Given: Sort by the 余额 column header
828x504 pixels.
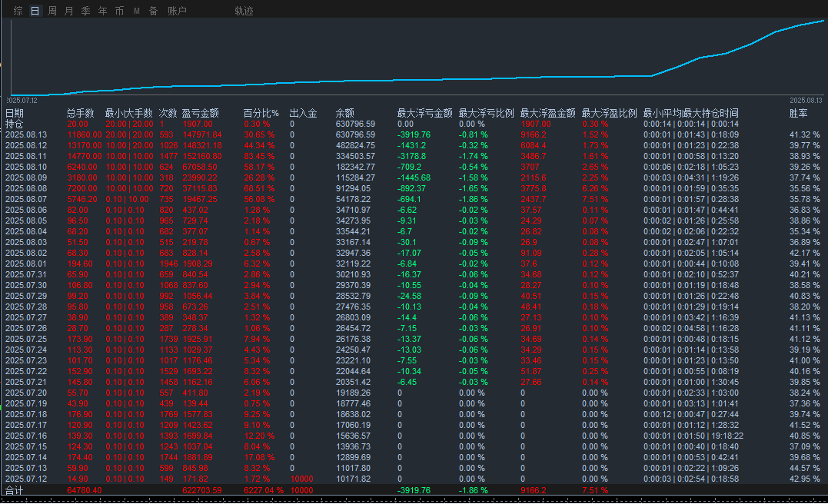Looking at the screenshot, I should (345, 113).
